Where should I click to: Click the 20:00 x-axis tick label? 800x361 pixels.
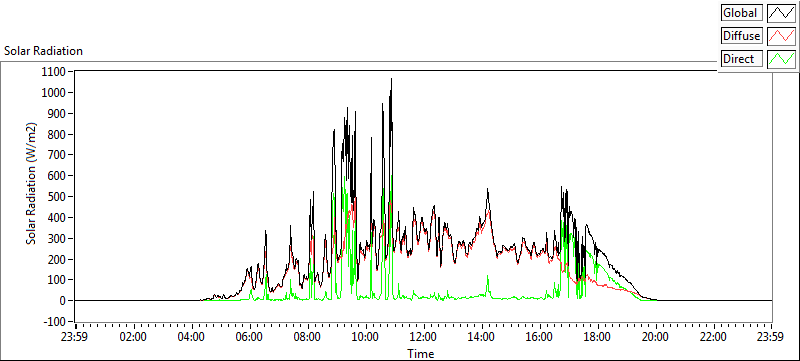point(655,337)
